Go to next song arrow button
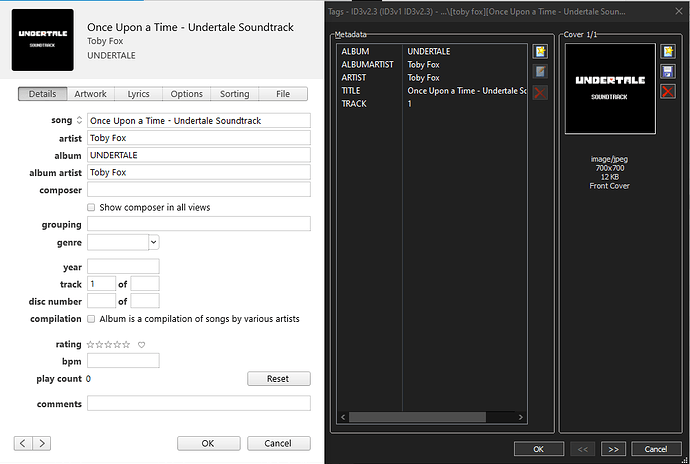Image resolution: width=690 pixels, height=464 pixels. tap(42, 443)
